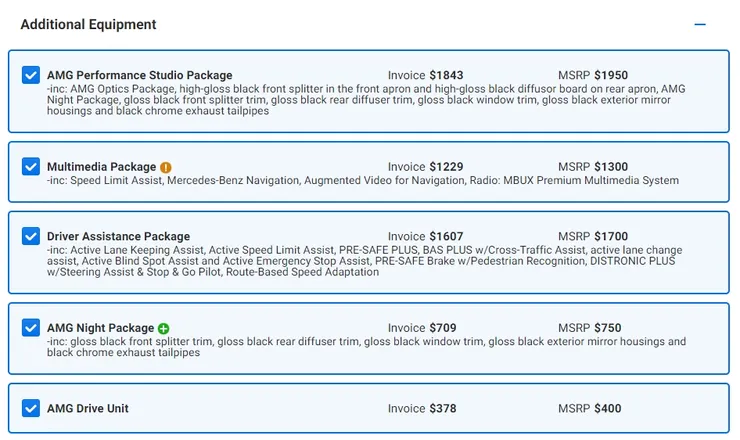Click the Multimedia Package title text

click(x=101, y=167)
